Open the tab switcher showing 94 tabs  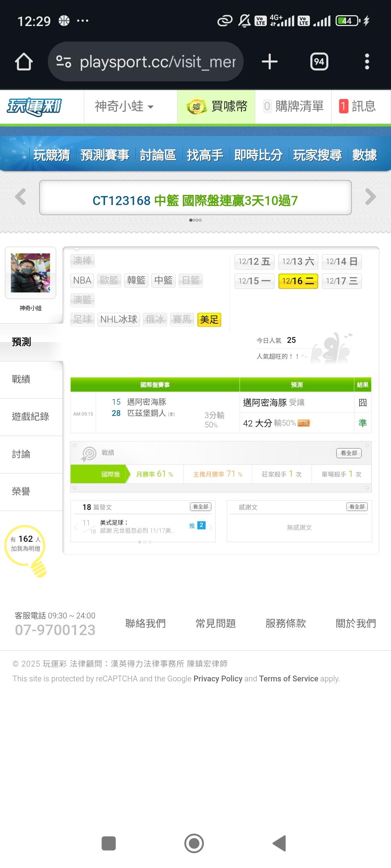[x=319, y=62]
